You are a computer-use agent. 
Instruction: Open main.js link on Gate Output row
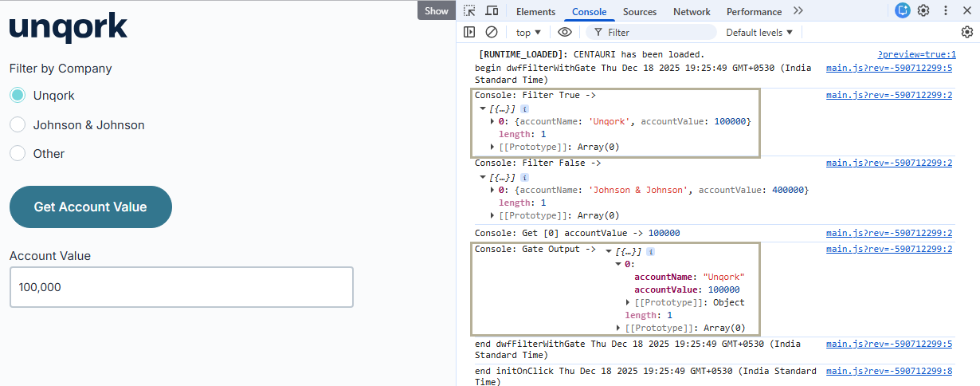pos(889,249)
